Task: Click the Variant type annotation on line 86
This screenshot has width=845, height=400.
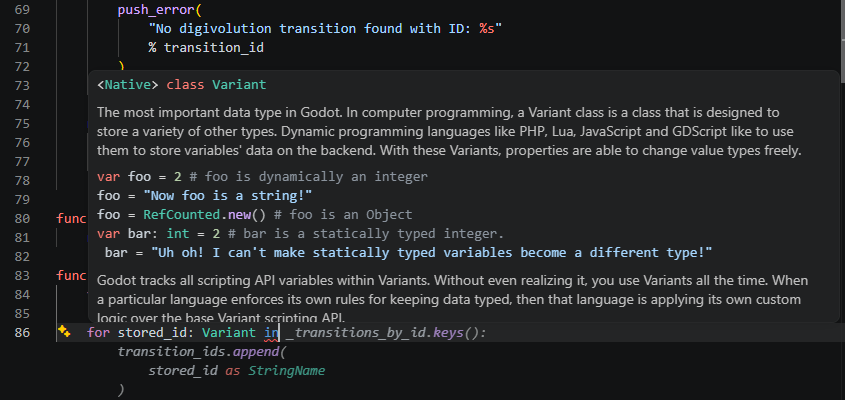Action: coord(229,333)
